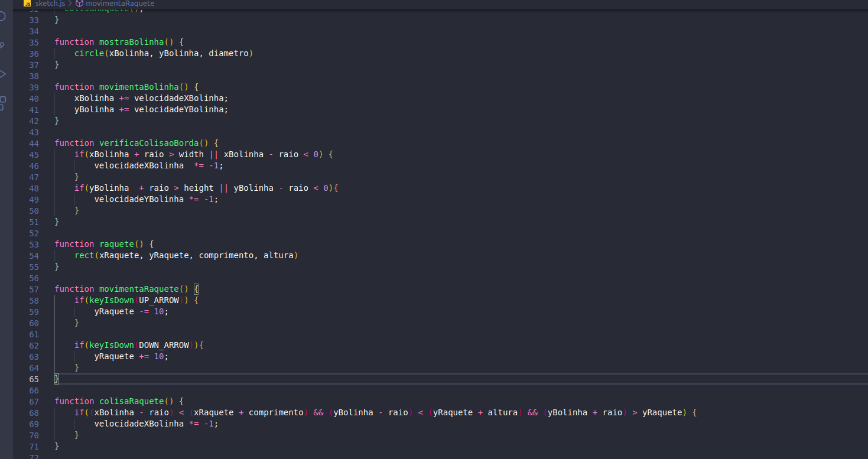
Task: Click movimentaRaquete function name in code line 57
Action: click(139, 289)
